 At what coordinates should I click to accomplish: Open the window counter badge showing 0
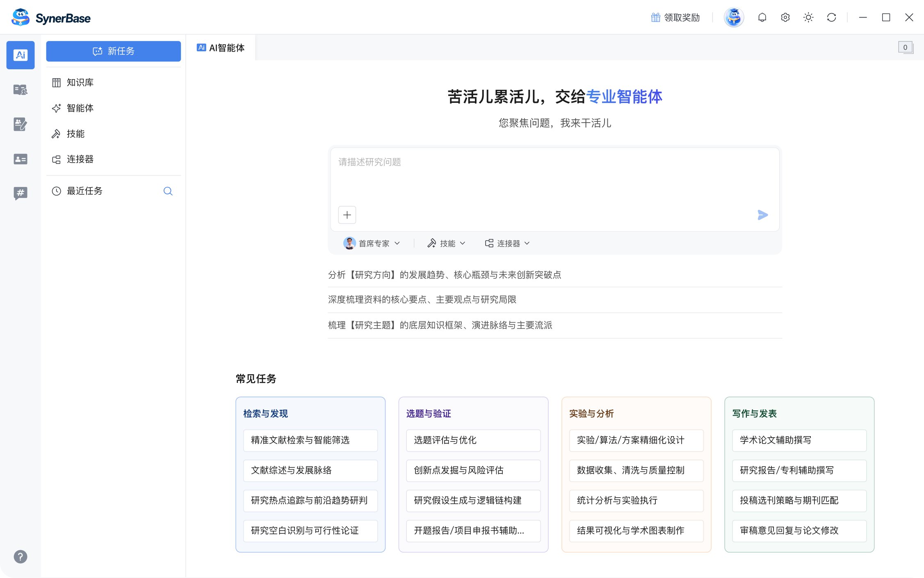[906, 48]
